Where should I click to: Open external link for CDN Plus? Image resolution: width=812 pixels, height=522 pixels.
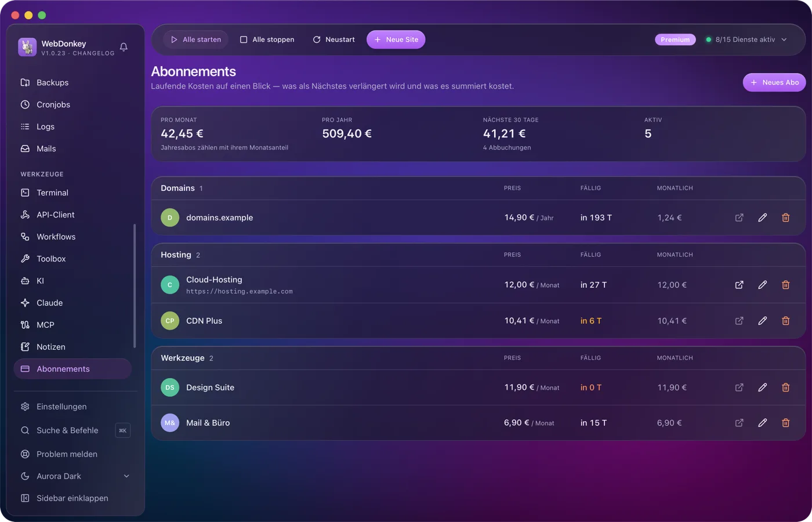(x=739, y=321)
